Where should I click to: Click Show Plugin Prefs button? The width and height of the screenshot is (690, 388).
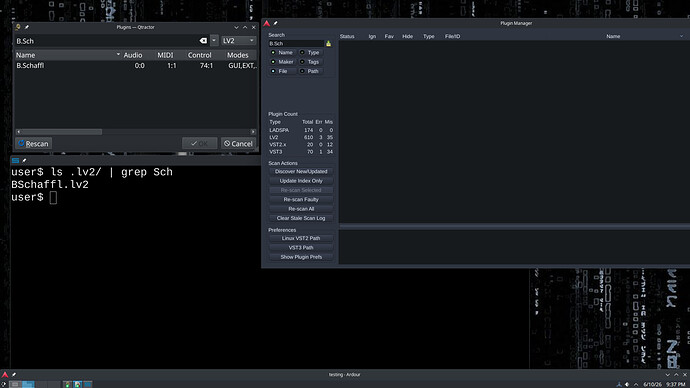click(x=301, y=257)
